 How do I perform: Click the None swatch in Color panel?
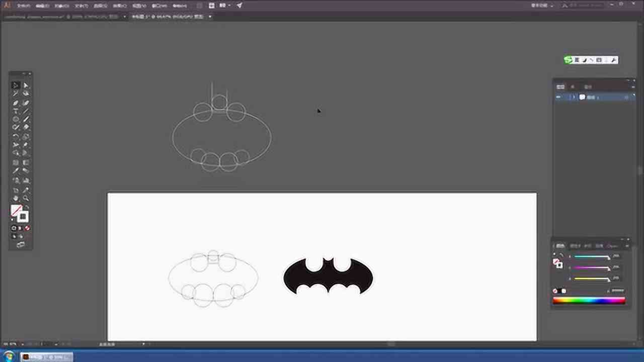pos(555,291)
